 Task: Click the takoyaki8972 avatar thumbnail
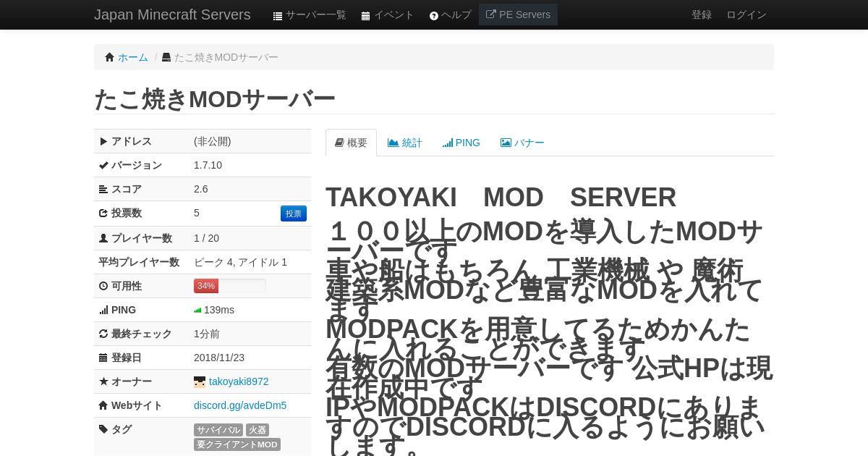tap(200, 381)
